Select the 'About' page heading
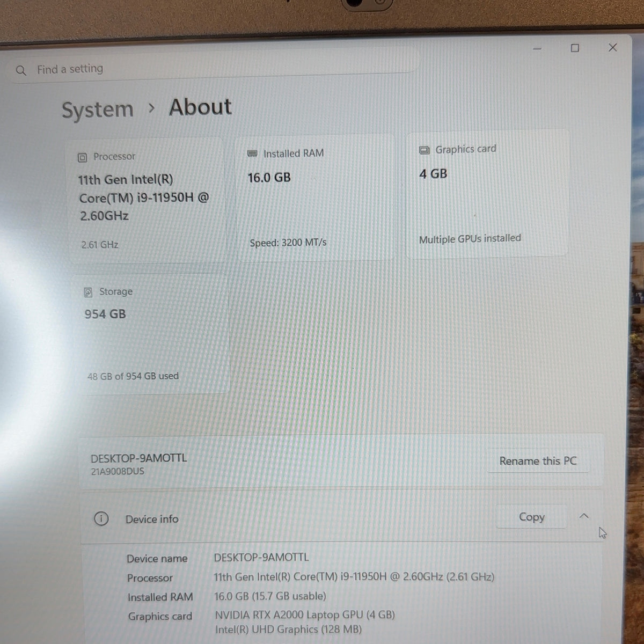The height and width of the screenshot is (644, 644). point(200,107)
